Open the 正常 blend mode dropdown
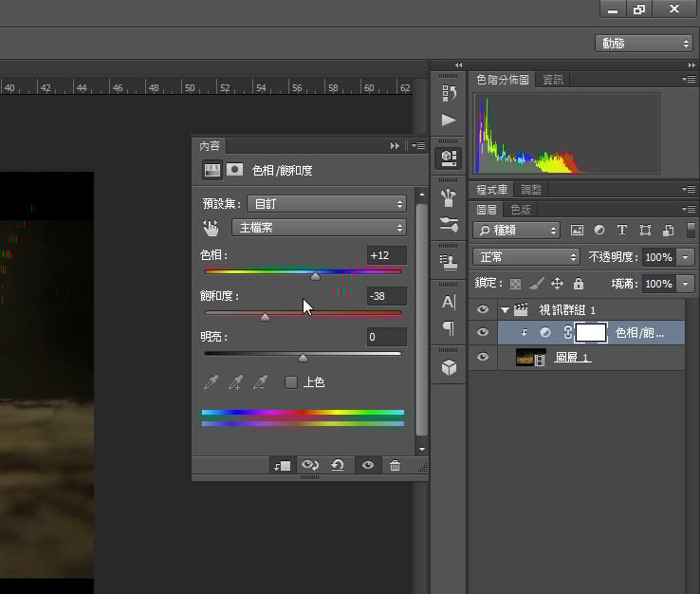The height and width of the screenshot is (594, 700). pyautogui.click(x=526, y=257)
